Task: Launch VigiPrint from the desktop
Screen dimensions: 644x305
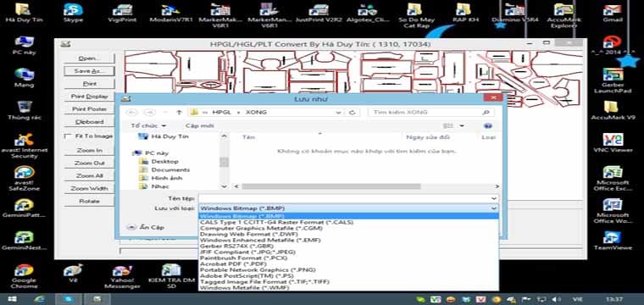Action: point(121,13)
